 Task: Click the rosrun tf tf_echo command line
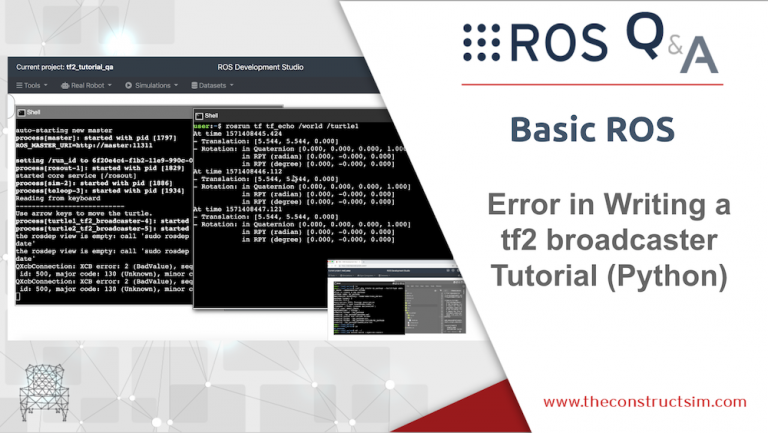click(276, 126)
